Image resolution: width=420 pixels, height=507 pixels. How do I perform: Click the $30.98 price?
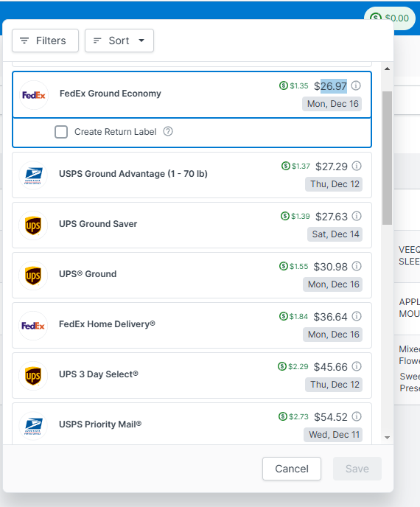pos(330,267)
